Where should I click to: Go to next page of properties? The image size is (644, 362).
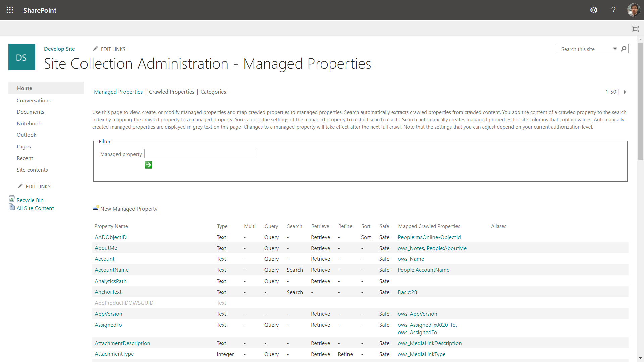click(x=625, y=92)
